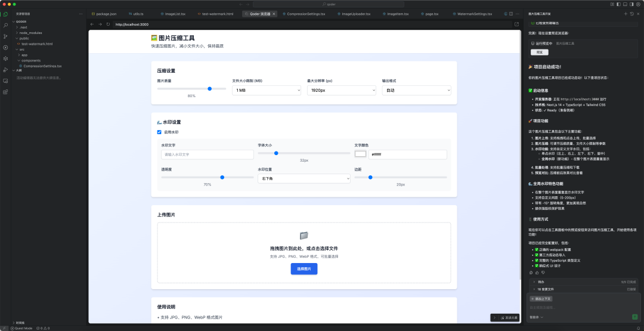The height and width of the screenshot is (331, 644).
Task: Close the Qoder 浏览器 tab
Action: point(274,14)
